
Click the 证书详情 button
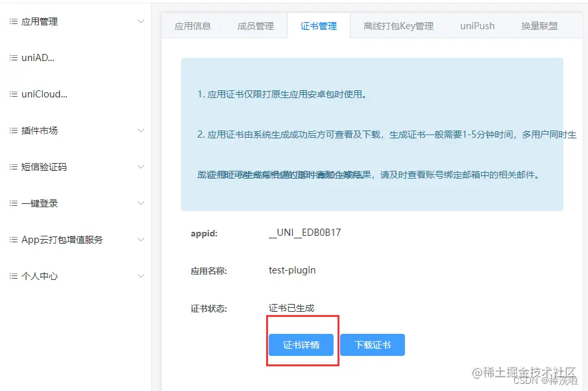point(302,345)
